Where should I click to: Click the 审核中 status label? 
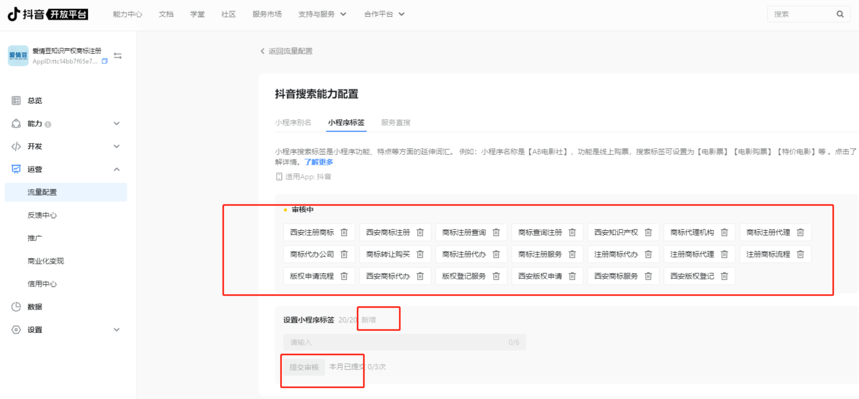point(302,210)
